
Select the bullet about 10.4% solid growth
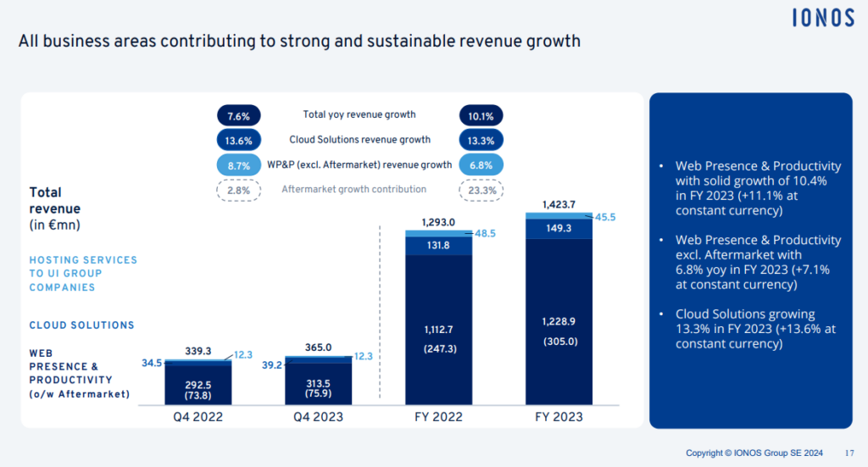pyautogui.click(x=758, y=188)
